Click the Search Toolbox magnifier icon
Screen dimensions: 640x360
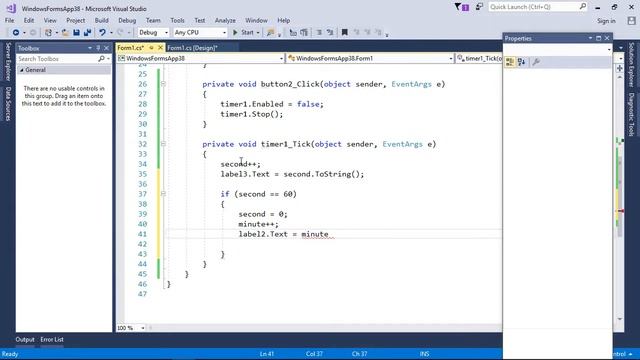click(x=101, y=59)
